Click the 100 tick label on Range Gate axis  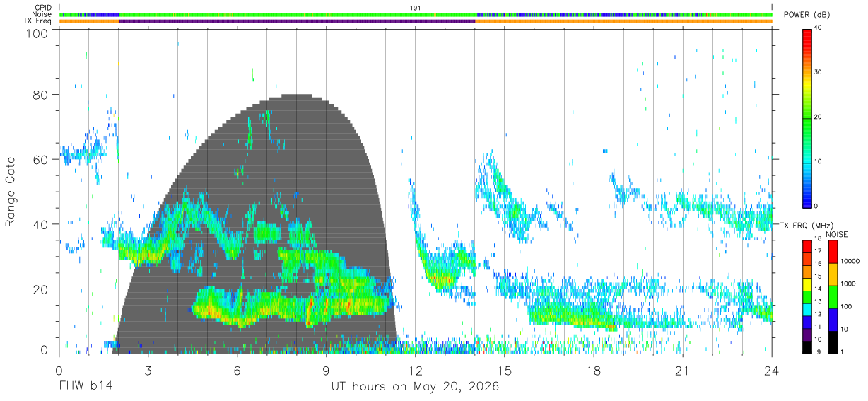tap(38, 33)
